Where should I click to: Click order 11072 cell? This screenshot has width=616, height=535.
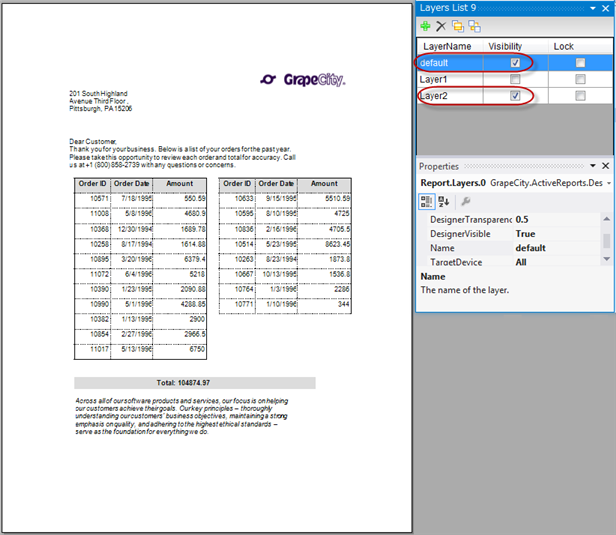click(x=93, y=274)
